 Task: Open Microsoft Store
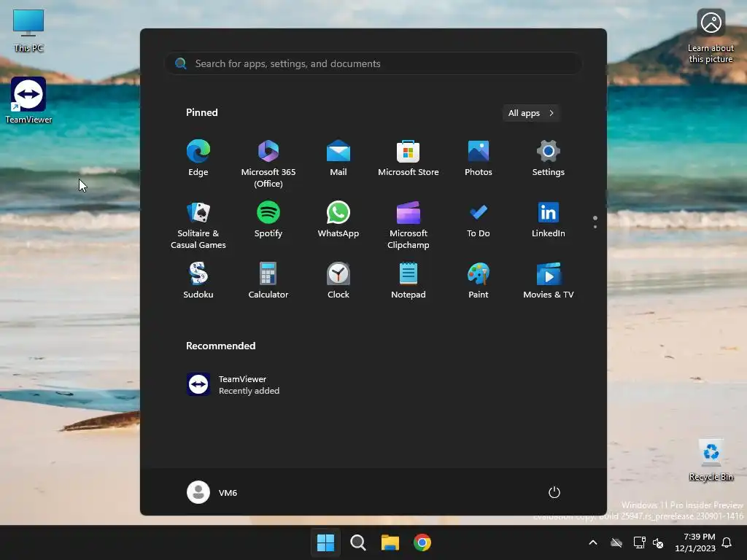coord(409,158)
